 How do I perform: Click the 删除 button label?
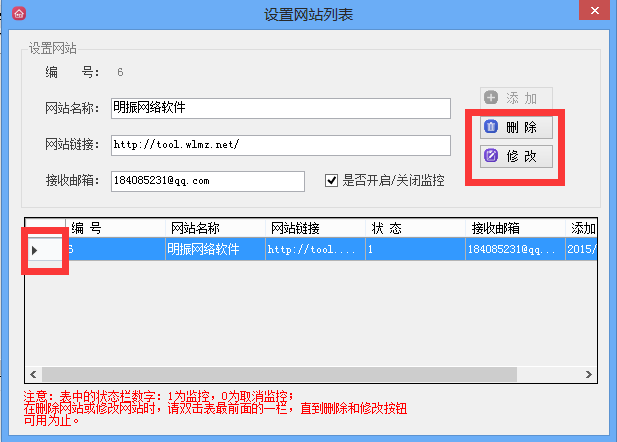pyautogui.click(x=521, y=127)
